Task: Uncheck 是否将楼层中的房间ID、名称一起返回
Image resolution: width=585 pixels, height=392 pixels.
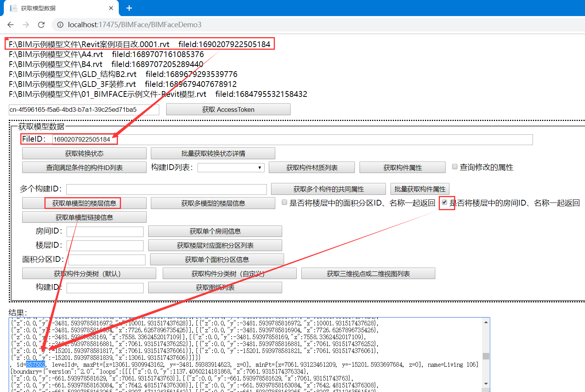Action: (444, 202)
